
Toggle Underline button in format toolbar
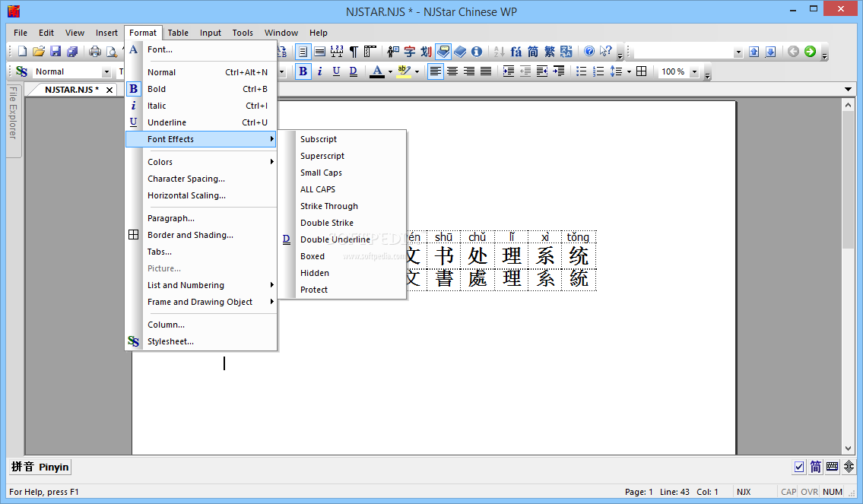coord(336,71)
